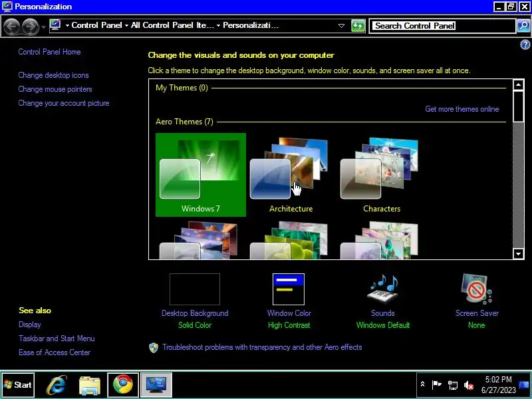The image size is (532, 399).
Task: Click the Sounds keyboard-and-notes icon
Action: (x=384, y=289)
